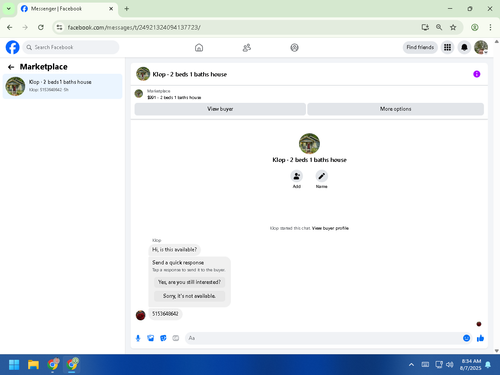Open the Friends icon in top navigation
The width and height of the screenshot is (500, 375).
[247, 48]
